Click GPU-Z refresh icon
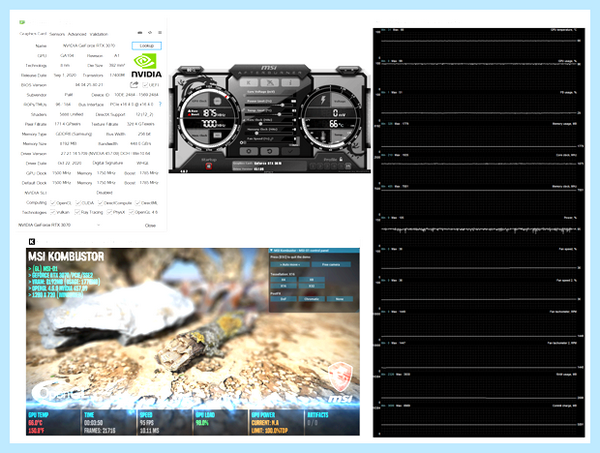Viewport: 600px width, 453px height. click(x=150, y=33)
